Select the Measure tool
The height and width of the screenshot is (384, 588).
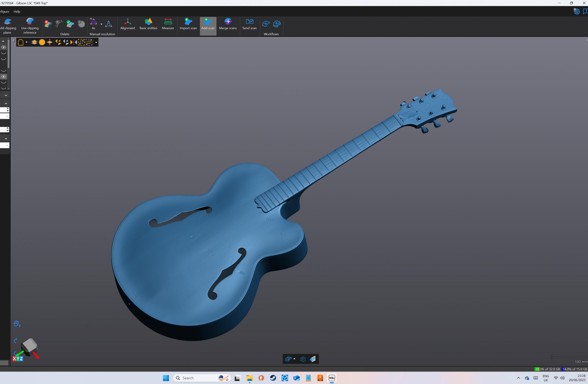168,24
